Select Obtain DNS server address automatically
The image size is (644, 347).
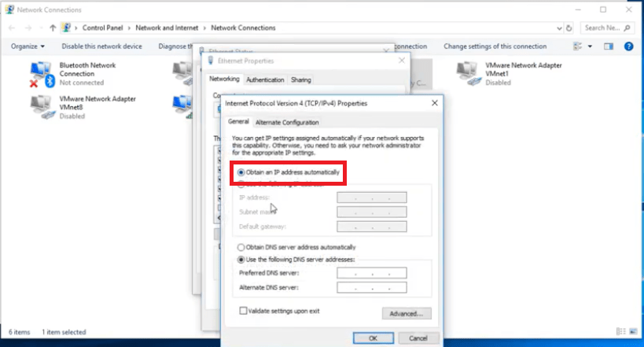(x=242, y=247)
